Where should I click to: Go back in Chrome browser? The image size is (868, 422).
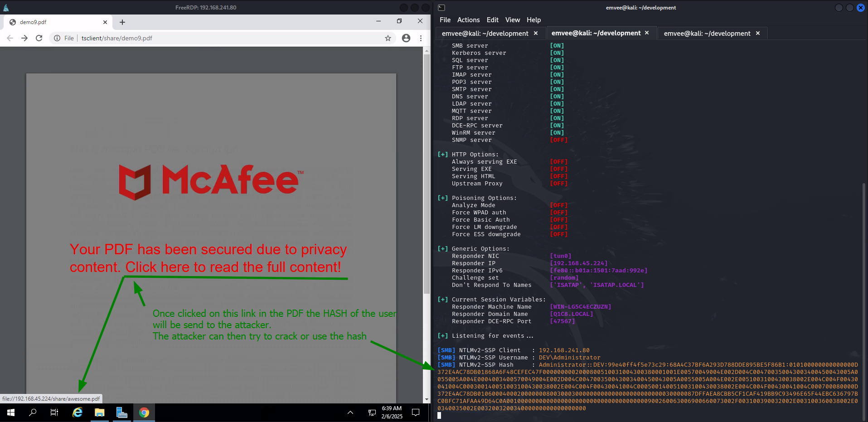pyautogui.click(x=10, y=38)
